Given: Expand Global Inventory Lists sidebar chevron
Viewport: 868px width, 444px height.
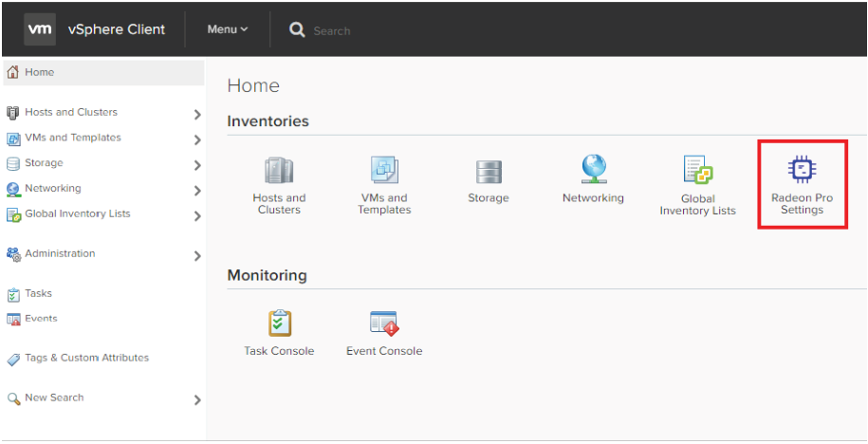Looking at the screenshot, I should pos(197,216).
